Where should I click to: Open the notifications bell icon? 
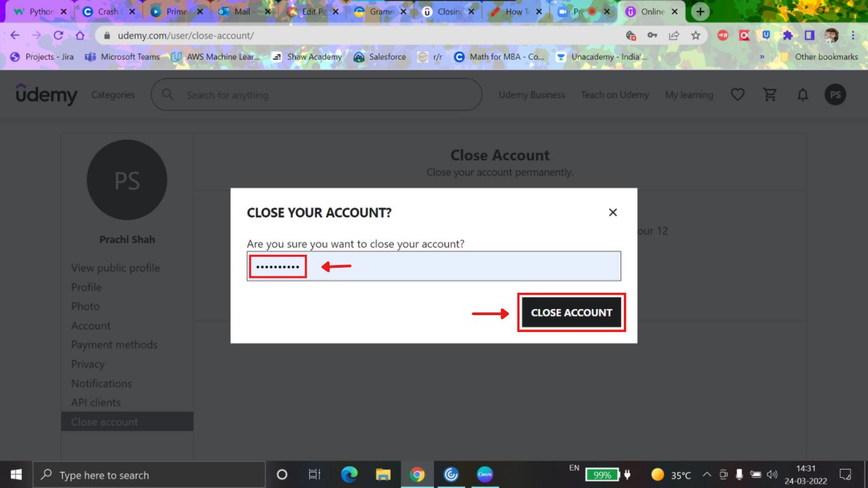pos(802,95)
